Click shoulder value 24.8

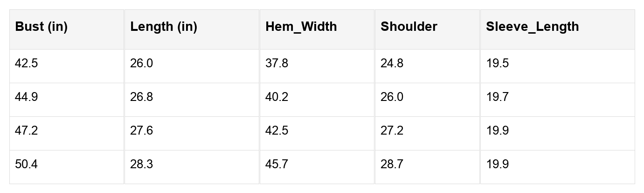tap(392, 64)
